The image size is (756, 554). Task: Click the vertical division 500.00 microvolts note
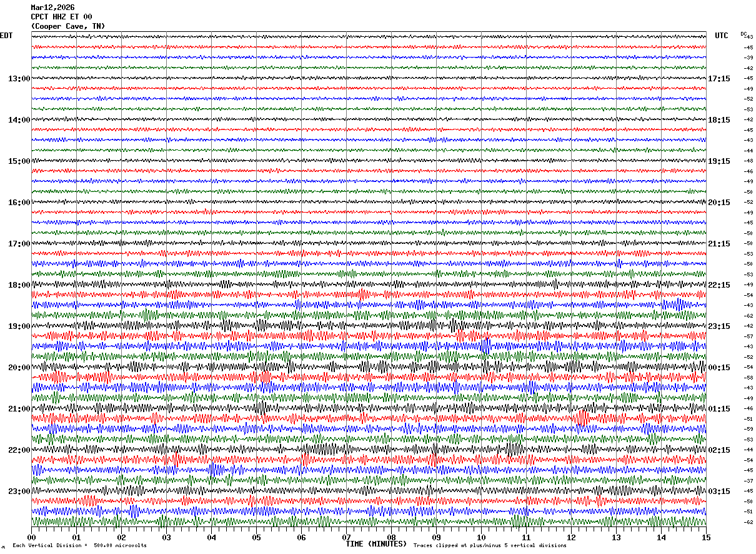pos(80,545)
